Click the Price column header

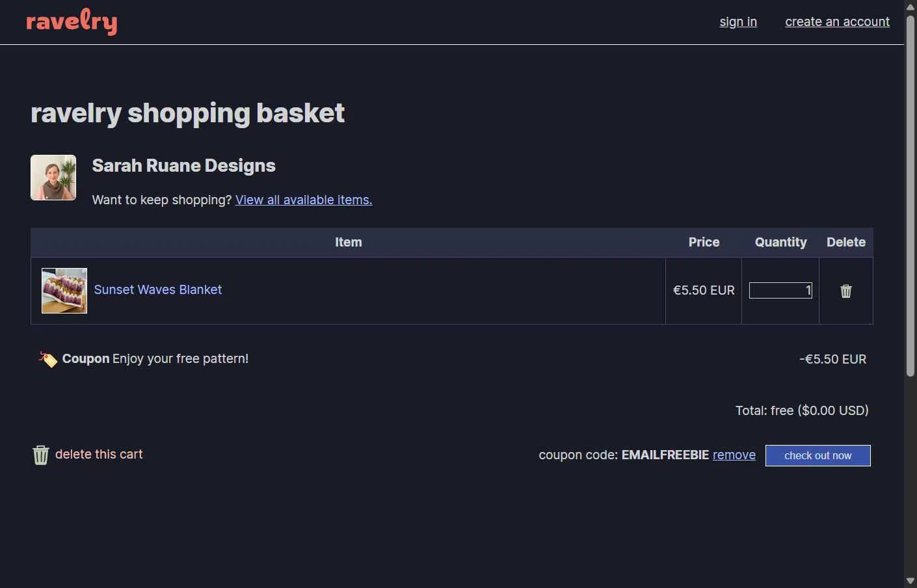click(704, 242)
